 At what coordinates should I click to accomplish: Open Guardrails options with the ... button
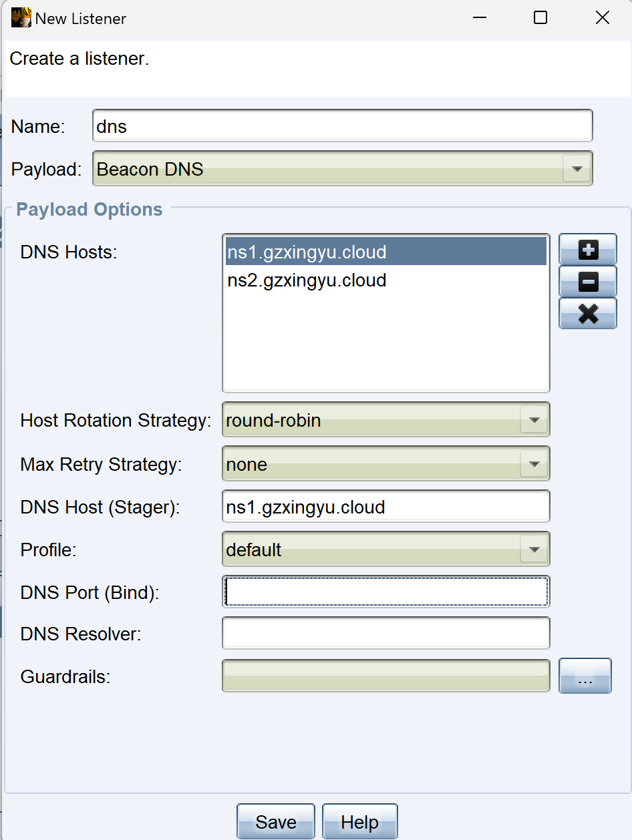pyautogui.click(x=585, y=676)
